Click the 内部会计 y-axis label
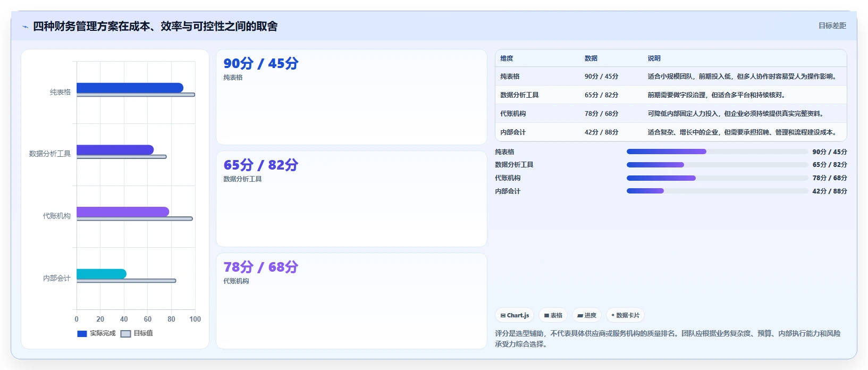This screenshot has width=868, height=370. click(57, 278)
